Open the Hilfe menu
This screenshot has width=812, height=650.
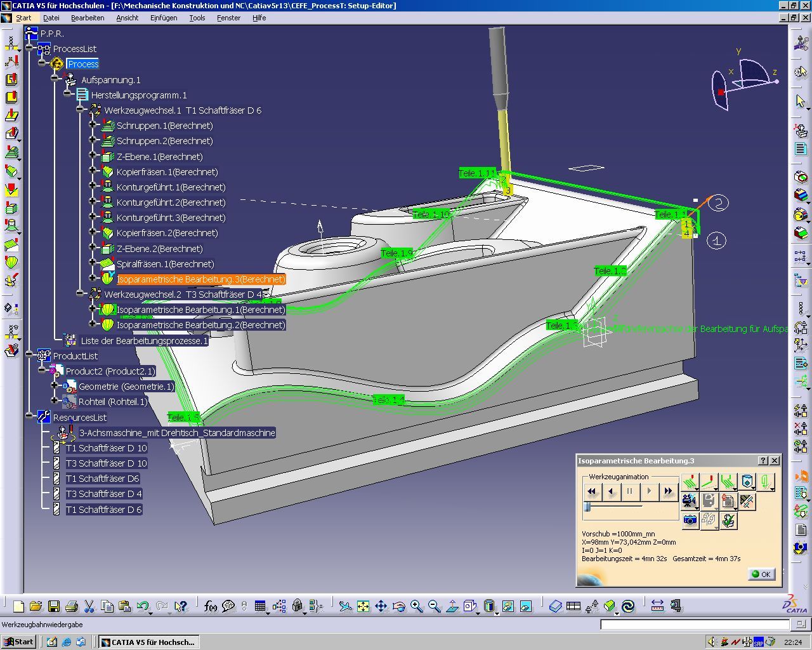coord(259,18)
